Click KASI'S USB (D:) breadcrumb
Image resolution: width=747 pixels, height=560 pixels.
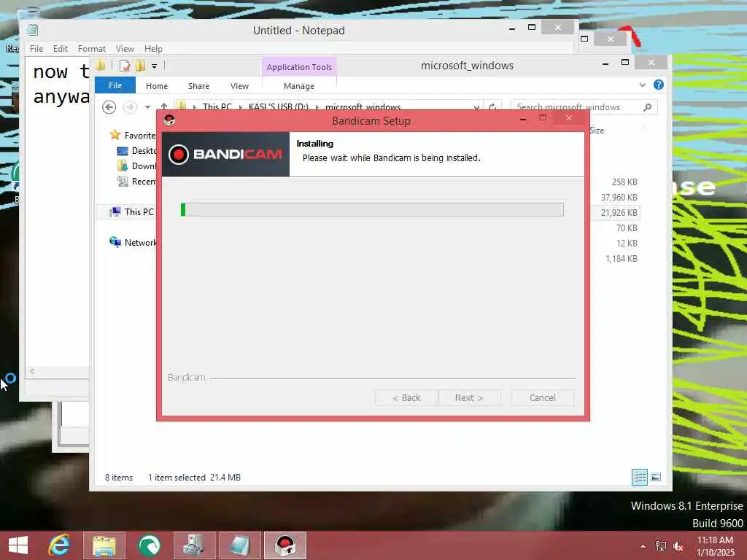pos(278,106)
